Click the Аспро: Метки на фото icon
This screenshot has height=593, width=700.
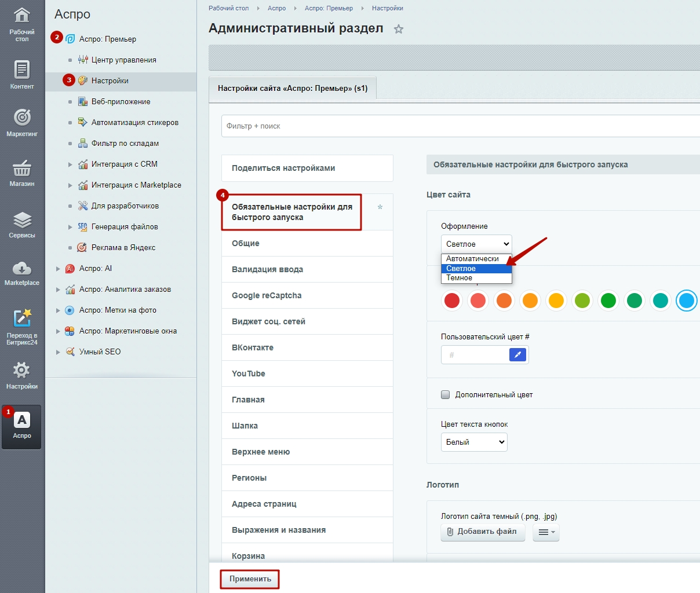tap(70, 310)
